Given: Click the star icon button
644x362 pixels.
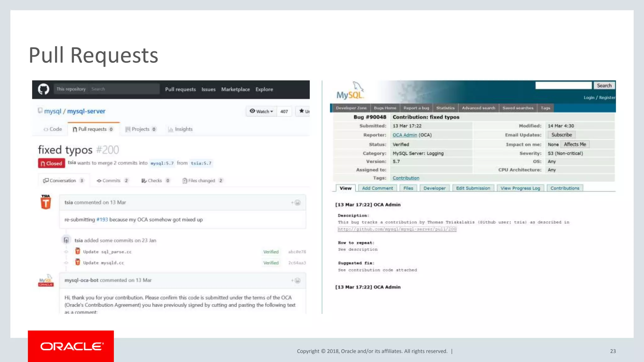Looking at the screenshot, I should [x=303, y=111].
